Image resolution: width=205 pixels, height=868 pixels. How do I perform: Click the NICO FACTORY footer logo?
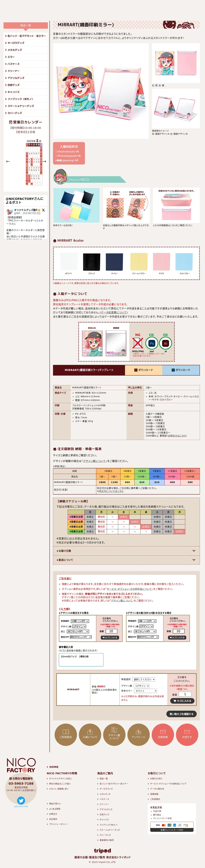(x=21, y=765)
